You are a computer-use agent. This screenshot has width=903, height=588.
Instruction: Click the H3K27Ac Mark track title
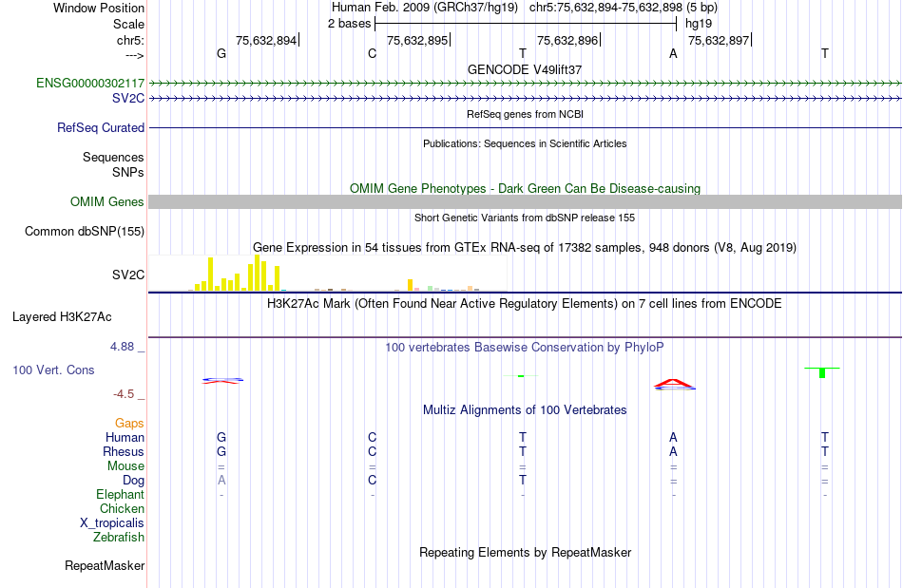[x=525, y=304]
